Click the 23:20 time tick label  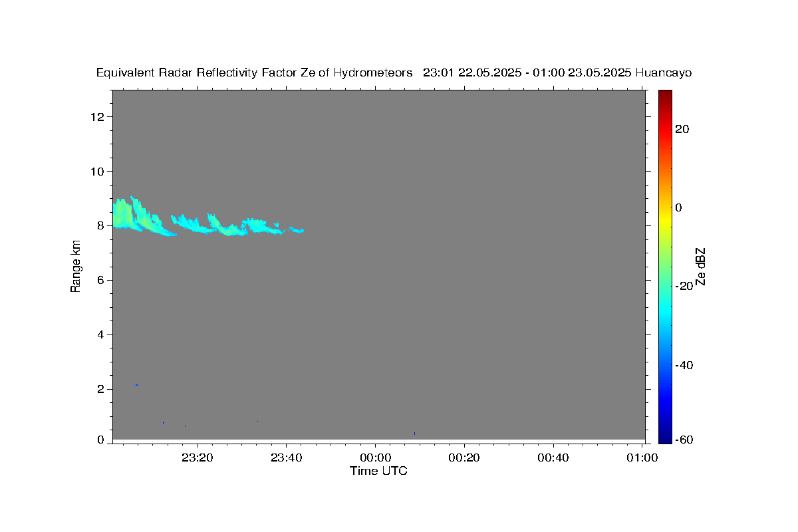pyautogui.click(x=198, y=458)
